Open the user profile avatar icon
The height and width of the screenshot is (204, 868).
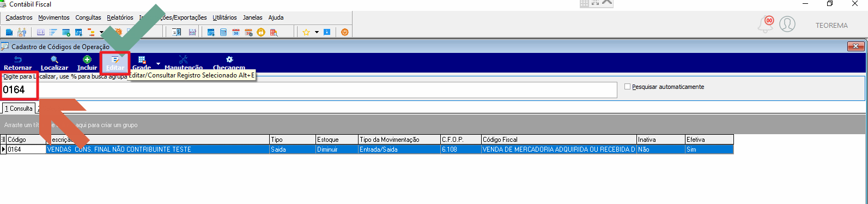(787, 24)
